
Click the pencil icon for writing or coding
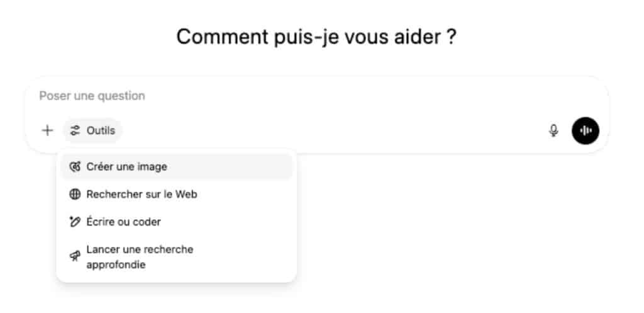(x=75, y=222)
